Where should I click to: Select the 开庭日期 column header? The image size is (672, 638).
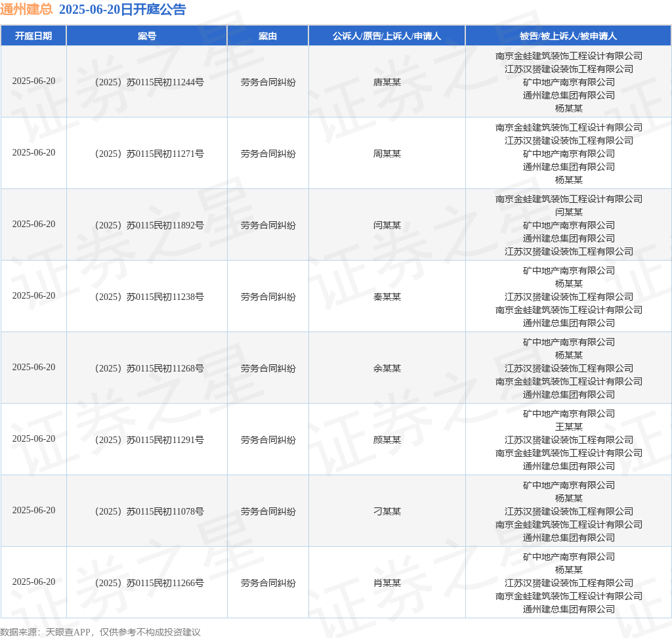click(x=33, y=36)
